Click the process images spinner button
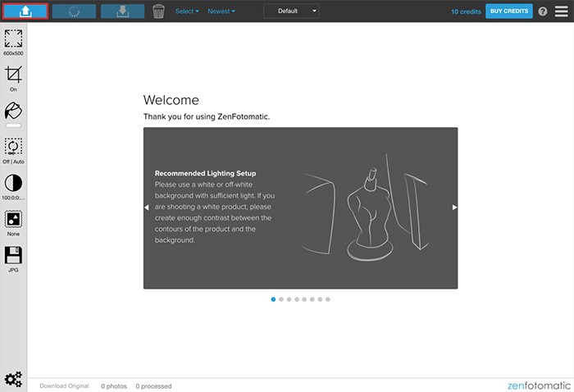This screenshot has height=392, width=574. pyautogui.click(x=74, y=11)
